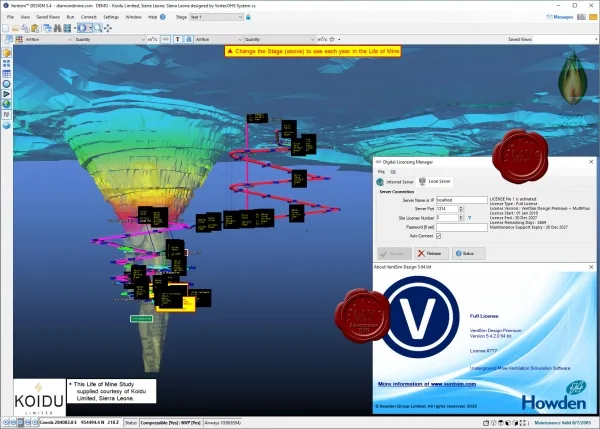Image resolution: width=600 pixels, height=429 pixels.
Task: Open the second Airflow dropdown
Action: pyautogui.click(x=219, y=39)
